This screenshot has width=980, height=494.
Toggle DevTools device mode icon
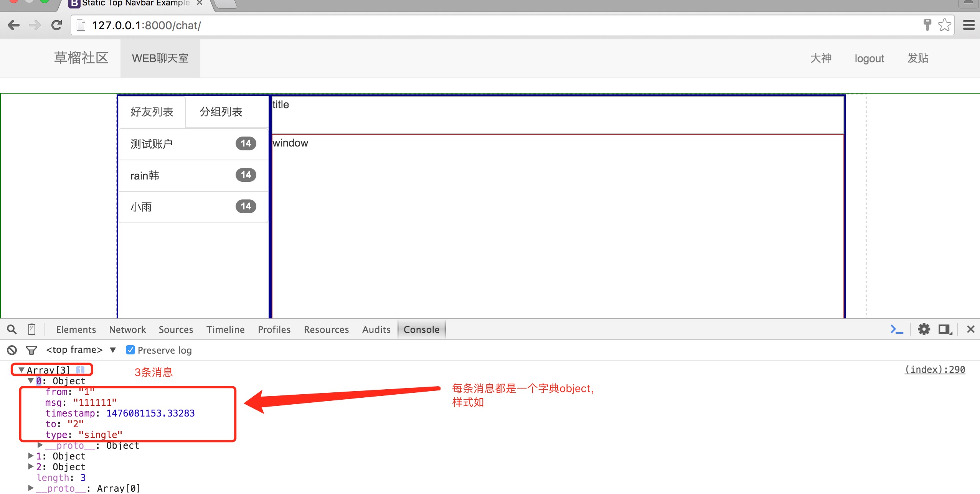32,329
